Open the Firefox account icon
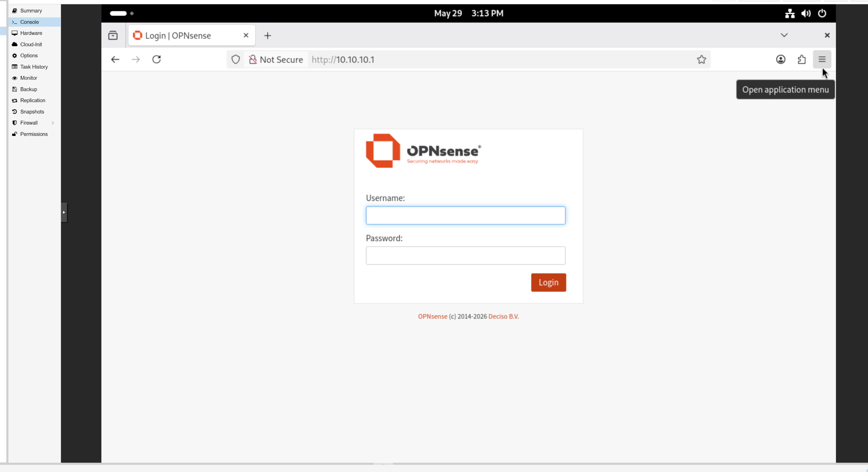This screenshot has height=472, width=868. tap(781, 59)
